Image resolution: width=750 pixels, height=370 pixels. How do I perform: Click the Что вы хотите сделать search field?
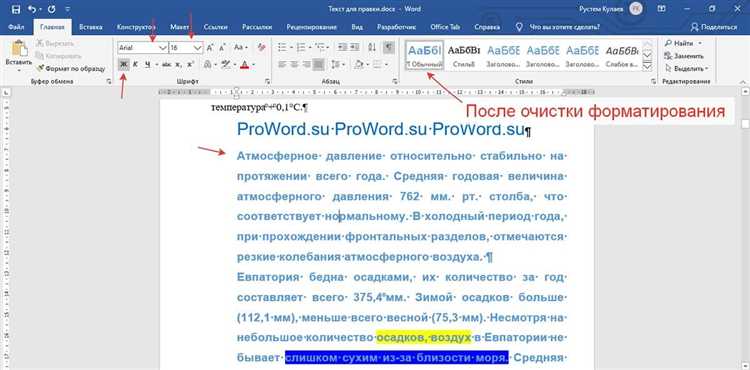click(x=564, y=27)
